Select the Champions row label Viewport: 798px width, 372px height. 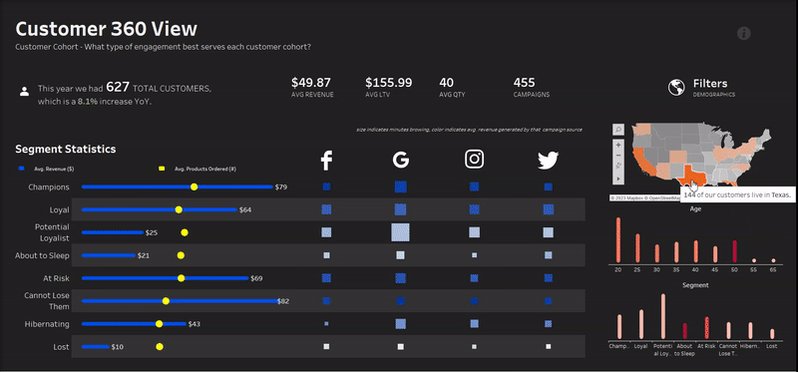pyautogui.click(x=49, y=187)
